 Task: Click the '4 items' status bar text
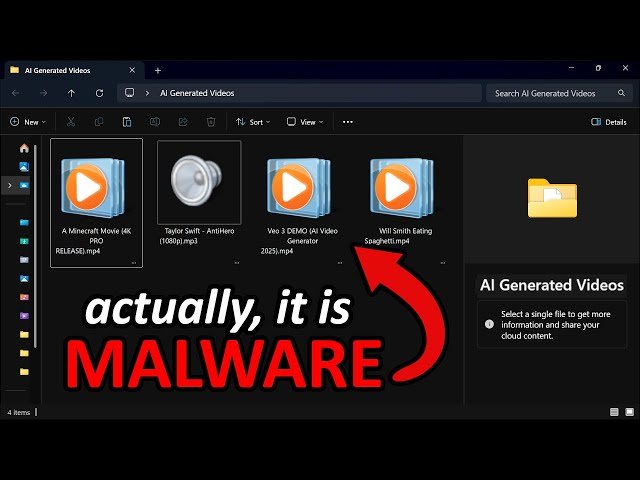pos(18,412)
